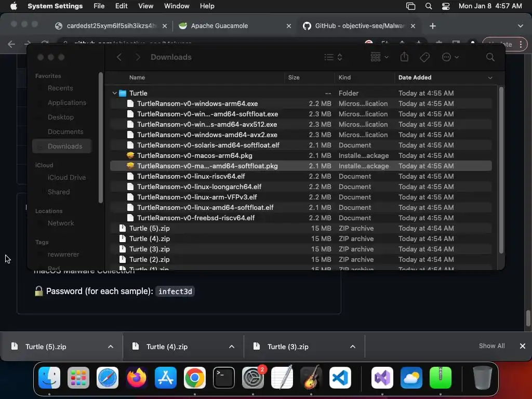
Task: Click the Apple menu icon
Action: tap(14, 6)
